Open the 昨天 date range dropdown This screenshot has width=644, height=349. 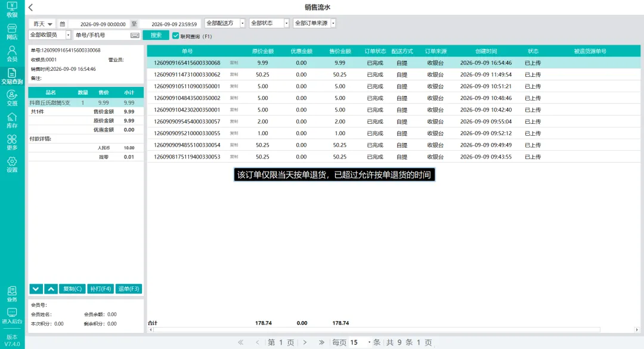[x=42, y=24]
